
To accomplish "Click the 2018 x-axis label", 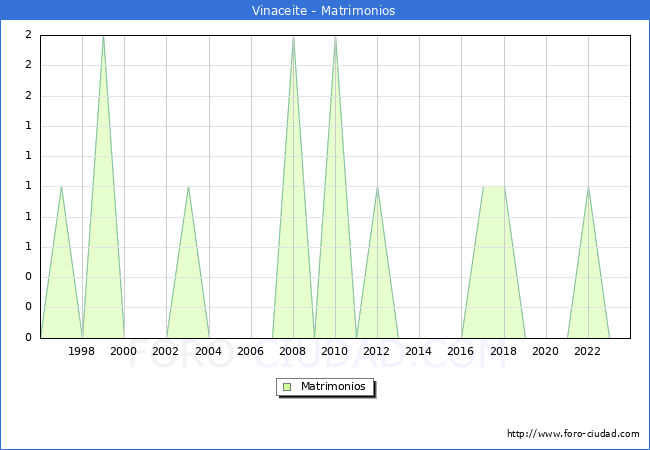I will click(503, 351).
